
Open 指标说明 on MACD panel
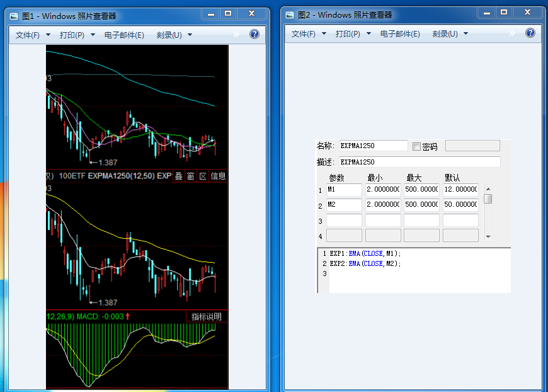coord(207,317)
